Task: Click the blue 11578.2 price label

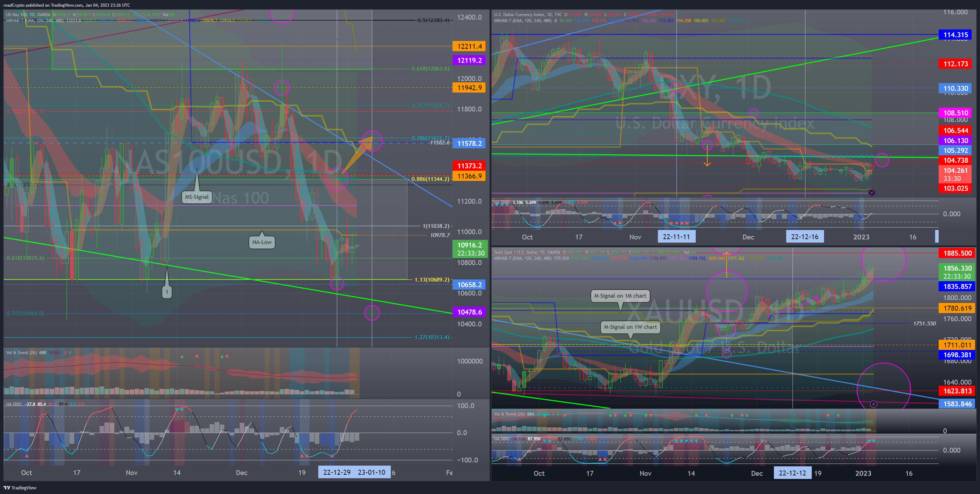Action: point(469,143)
